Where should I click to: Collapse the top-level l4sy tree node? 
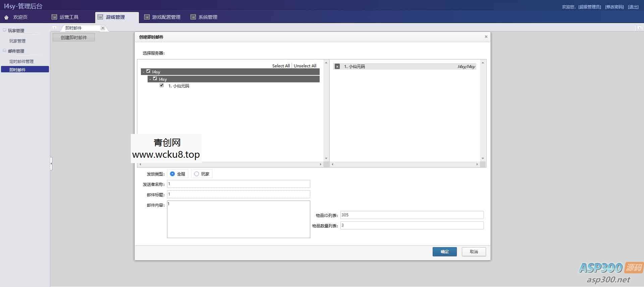click(x=144, y=72)
